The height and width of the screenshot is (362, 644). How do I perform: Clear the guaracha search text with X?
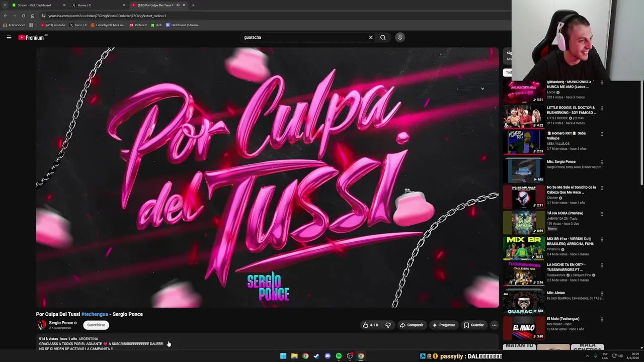pos(371,37)
